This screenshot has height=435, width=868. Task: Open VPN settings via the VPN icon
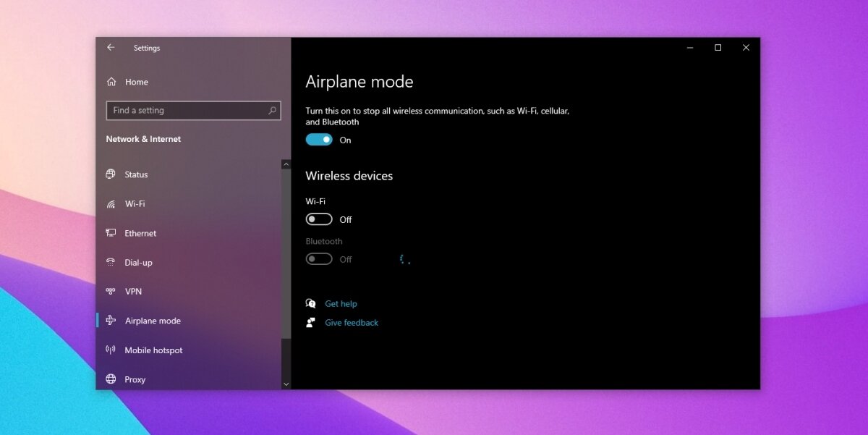pos(110,291)
